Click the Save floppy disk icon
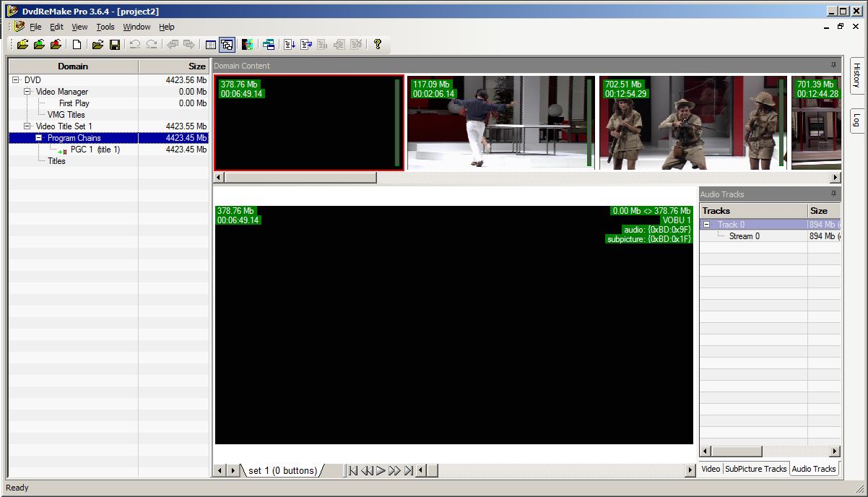The height and width of the screenshot is (497, 868). coord(114,45)
